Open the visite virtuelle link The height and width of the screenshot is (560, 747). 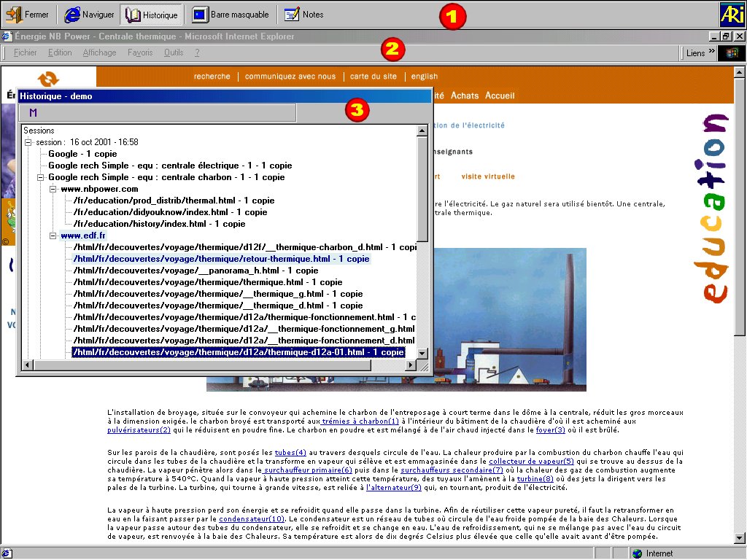[488, 176]
